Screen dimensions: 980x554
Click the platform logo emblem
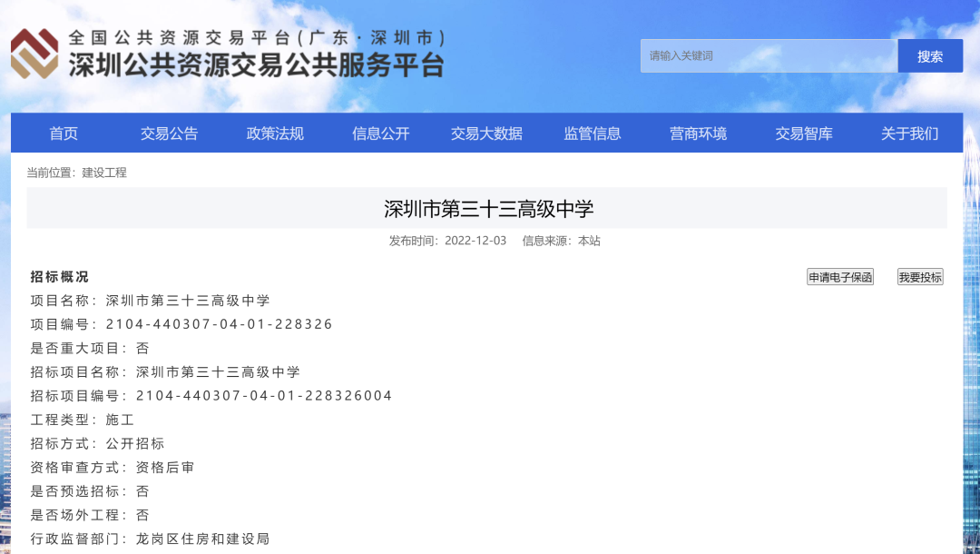[x=34, y=54]
